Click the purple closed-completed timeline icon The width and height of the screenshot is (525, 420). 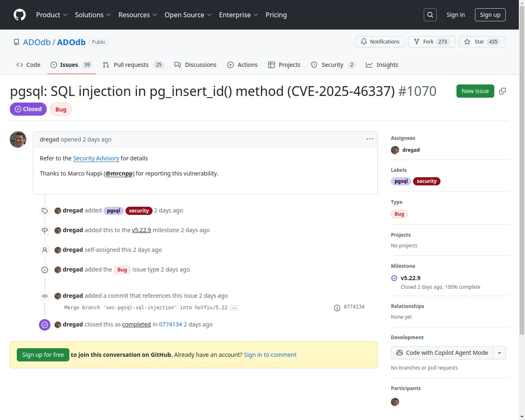tap(45, 325)
